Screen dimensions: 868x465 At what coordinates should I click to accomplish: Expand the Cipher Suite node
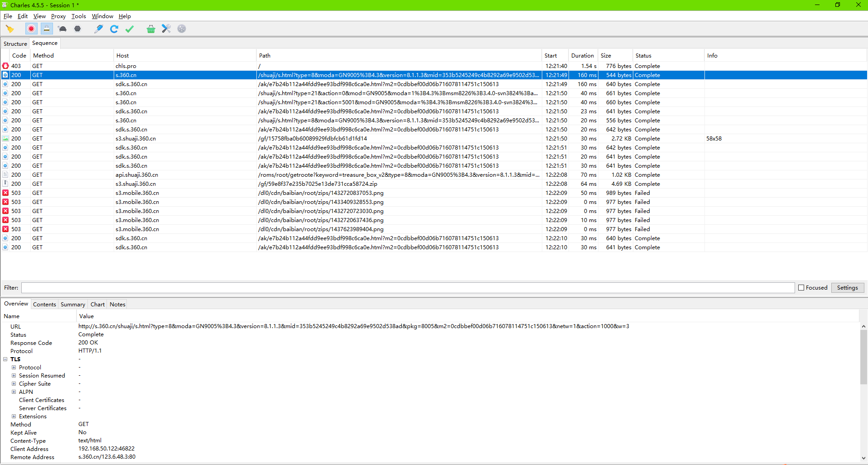[x=14, y=384]
